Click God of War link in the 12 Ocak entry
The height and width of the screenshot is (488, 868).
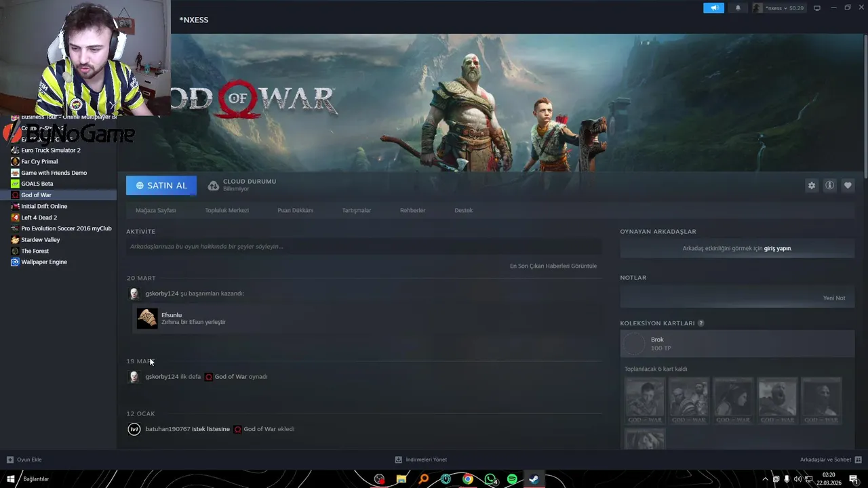[x=260, y=429]
